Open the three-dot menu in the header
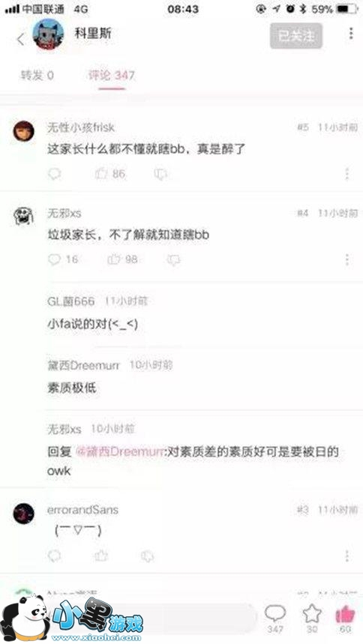The width and height of the screenshot is (363, 644). [351, 34]
